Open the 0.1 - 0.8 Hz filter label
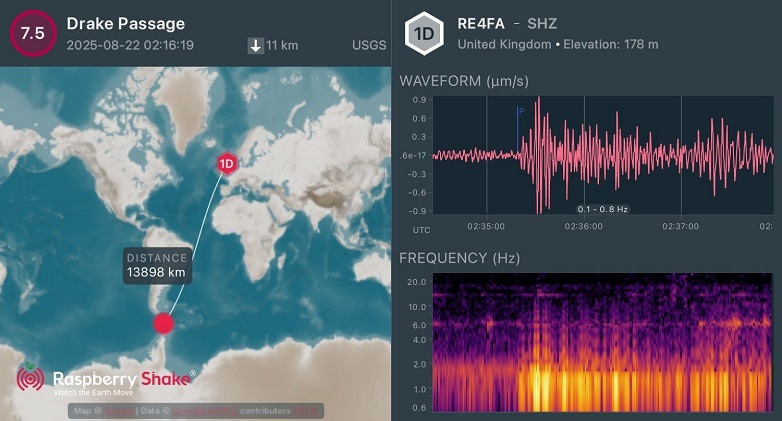This screenshot has width=782, height=421. pyautogui.click(x=603, y=209)
